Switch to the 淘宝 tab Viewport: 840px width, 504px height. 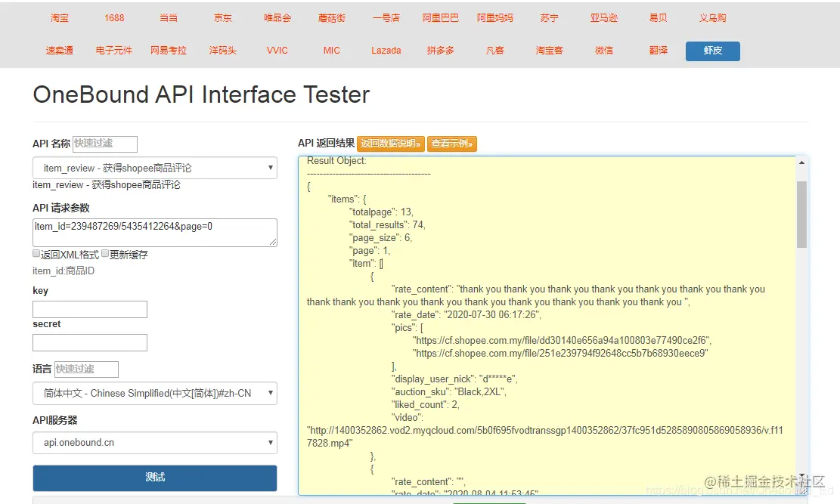point(60,17)
